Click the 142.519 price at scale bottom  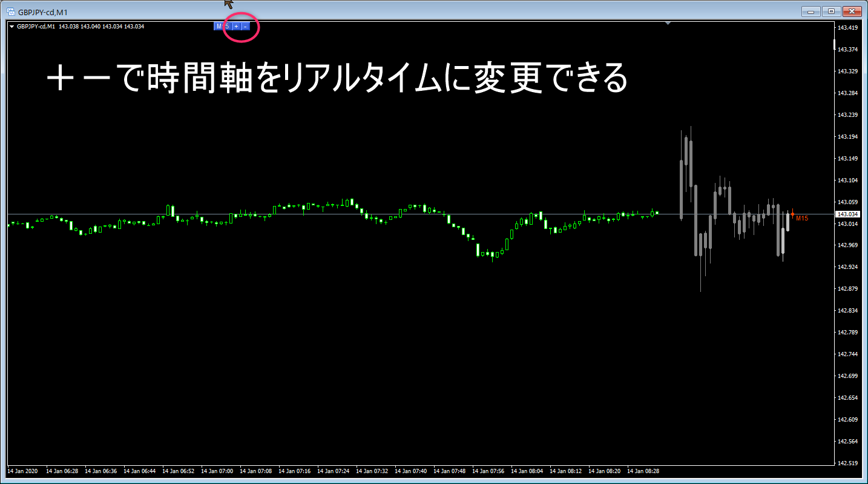click(847, 463)
